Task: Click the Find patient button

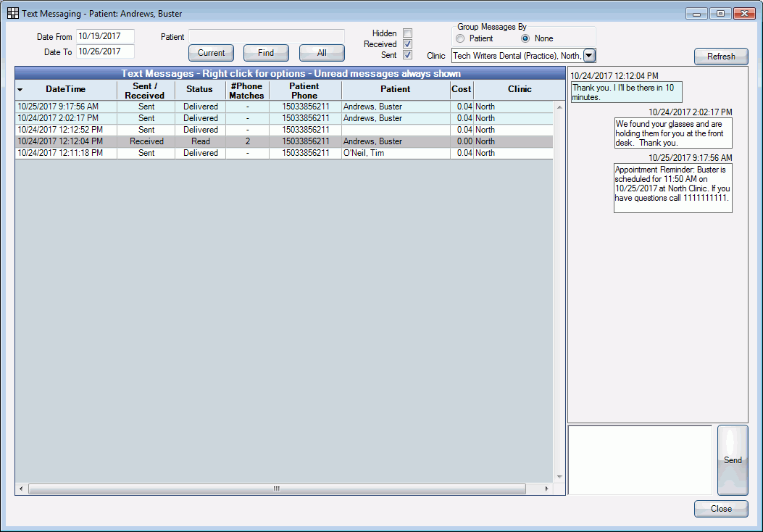Action: 266,53
